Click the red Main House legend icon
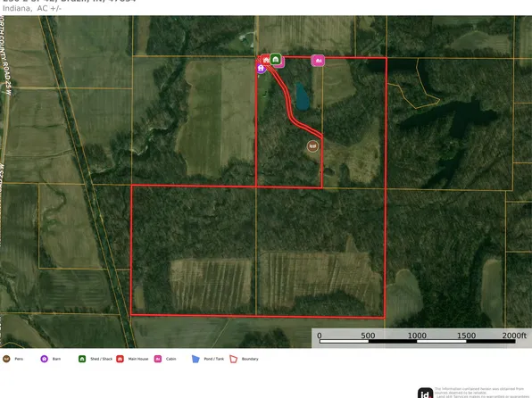Viewport: 532px width, 398px height. pyautogui.click(x=120, y=359)
